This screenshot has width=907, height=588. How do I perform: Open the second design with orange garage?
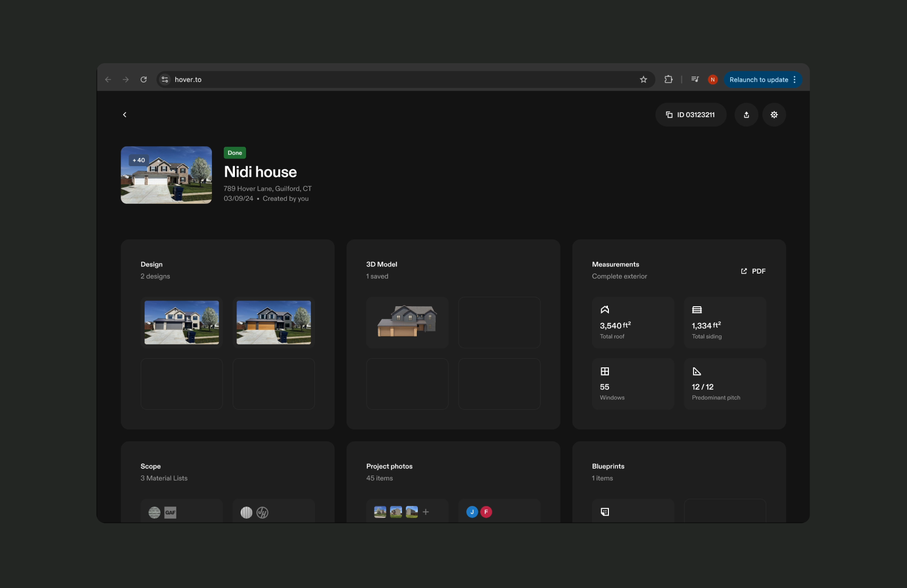pos(274,323)
